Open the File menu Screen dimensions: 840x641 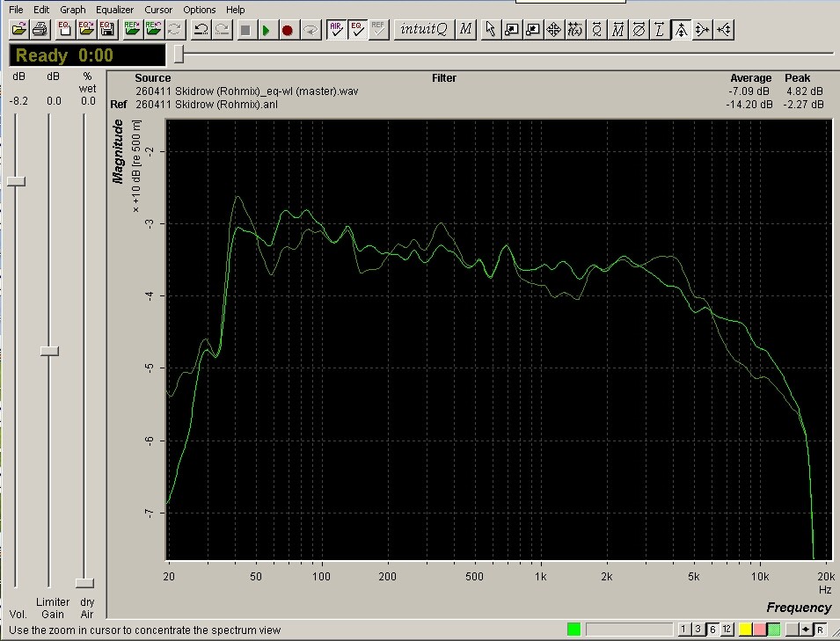[x=16, y=10]
